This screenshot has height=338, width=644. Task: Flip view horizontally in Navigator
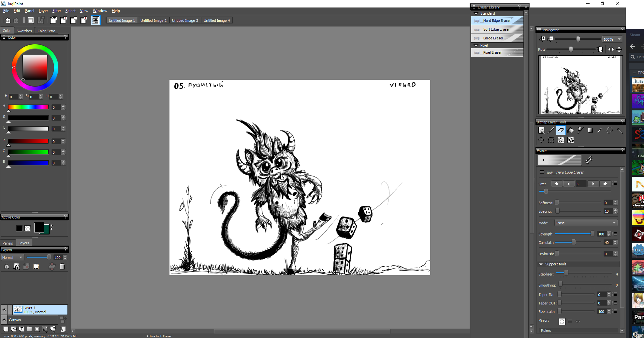click(611, 49)
